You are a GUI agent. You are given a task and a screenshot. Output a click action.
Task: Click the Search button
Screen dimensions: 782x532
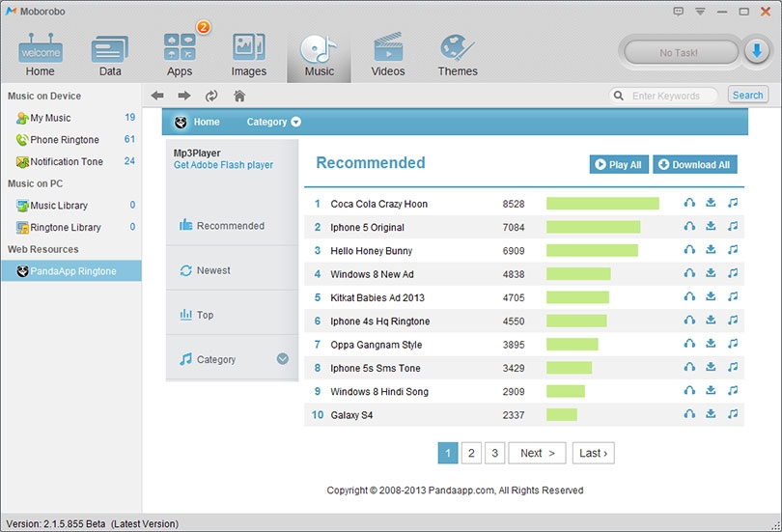point(747,95)
